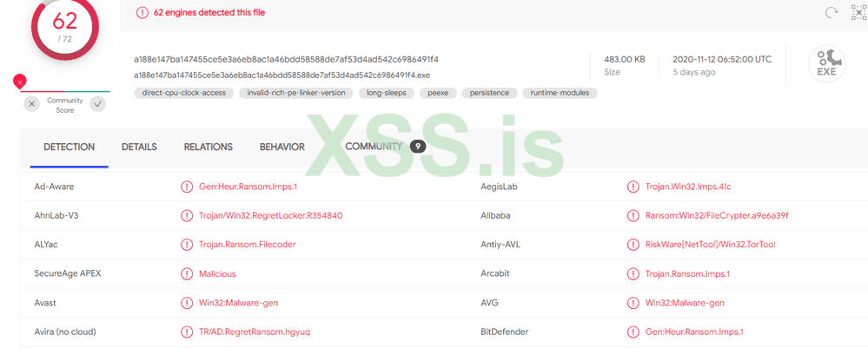Click the direct-cpu-clock-access tag
Viewport: 868px width, 348px height.
pyautogui.click(x=184, y=93)
